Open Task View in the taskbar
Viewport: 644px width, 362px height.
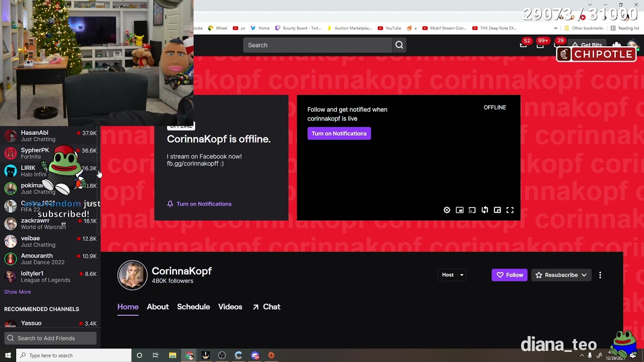point(155,355)
